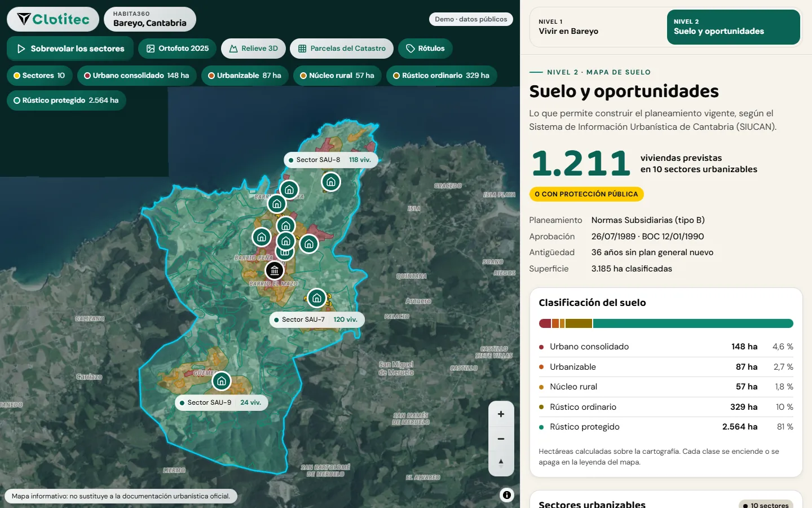812x508 pixels.
Task: Toggle Sectores 10 legend chip
Action: (39, 76)
